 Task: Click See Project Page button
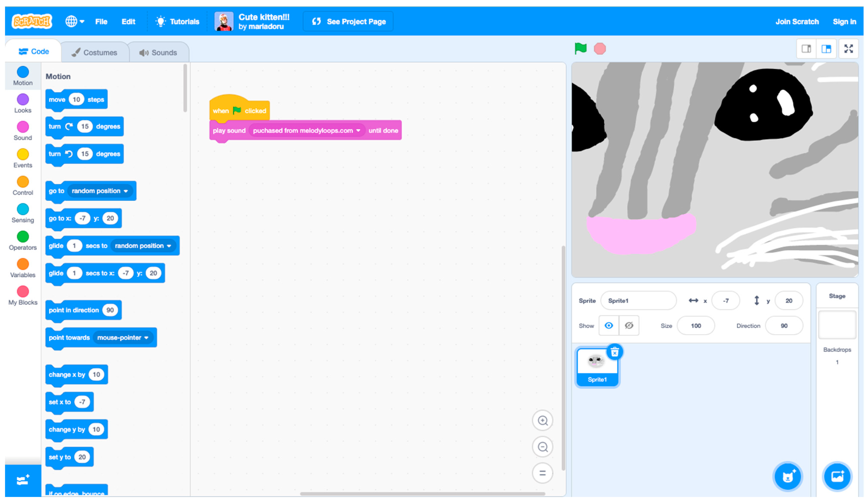click(x=348, y=22)
